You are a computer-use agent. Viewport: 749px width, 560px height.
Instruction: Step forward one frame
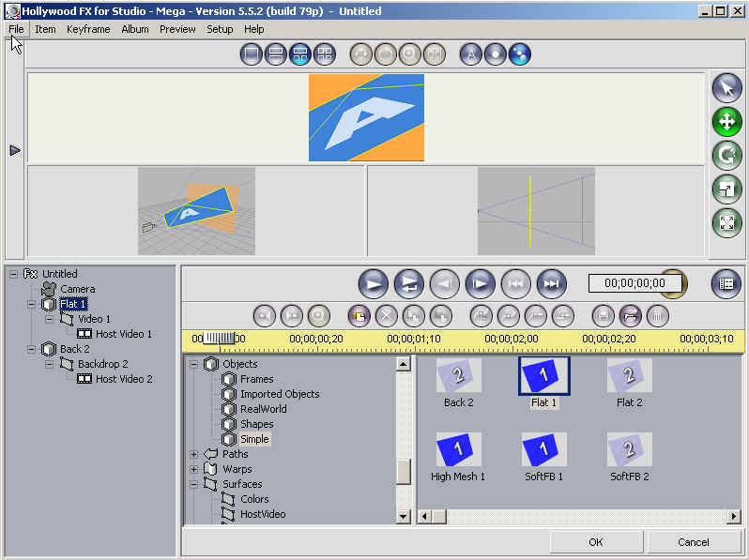point(480,284)
